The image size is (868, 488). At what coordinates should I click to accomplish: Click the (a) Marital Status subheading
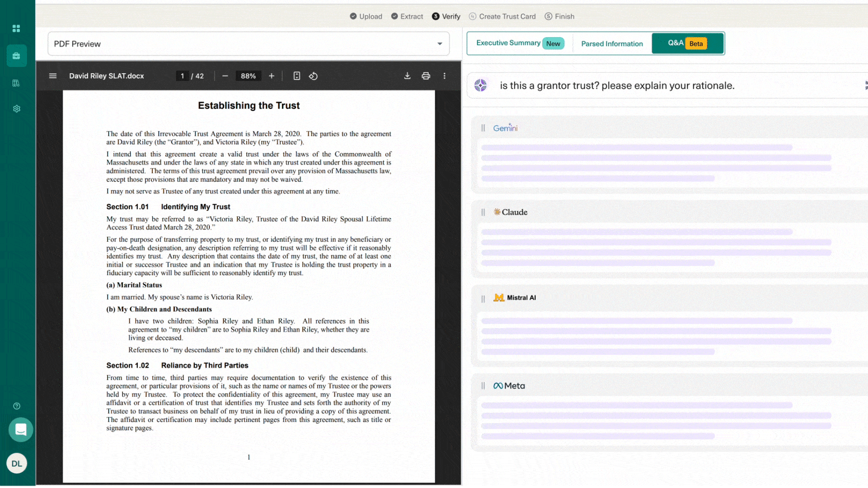(x=134, y=285)
